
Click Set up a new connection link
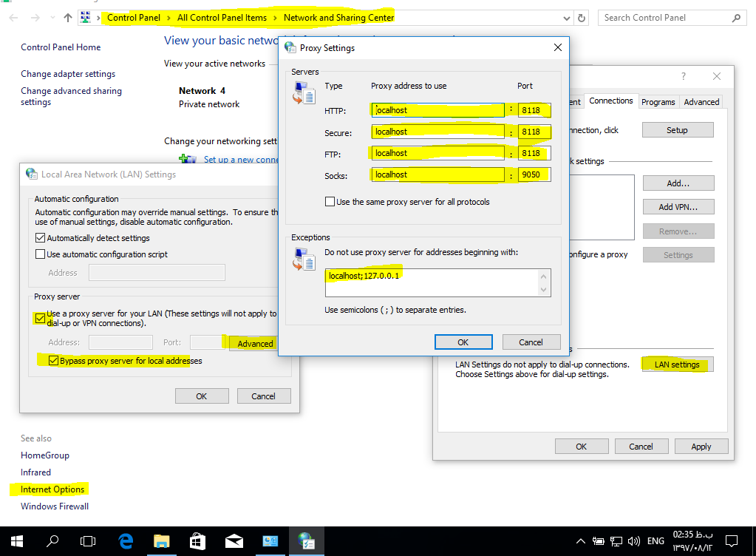click(241, 159)
